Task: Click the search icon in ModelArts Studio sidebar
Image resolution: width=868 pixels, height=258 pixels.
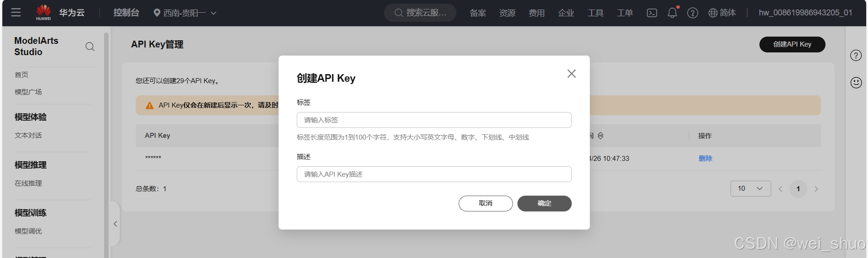Action: 90,47
